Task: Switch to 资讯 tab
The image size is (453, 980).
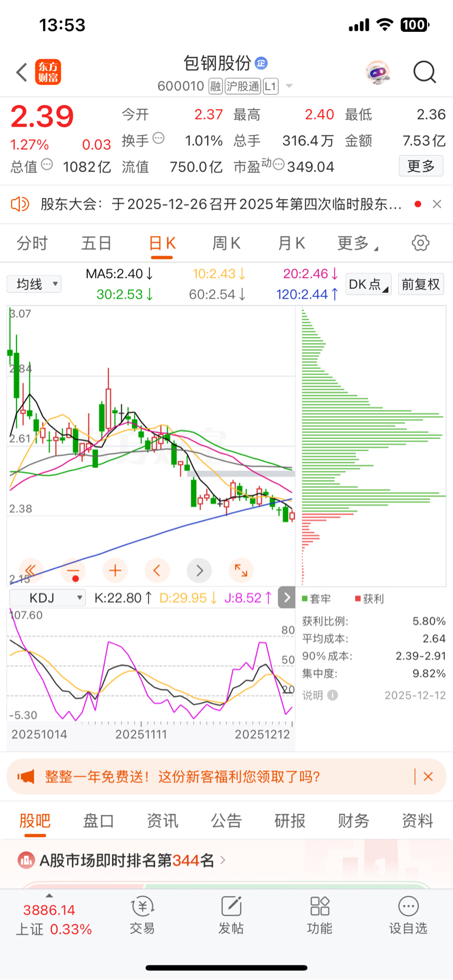Action: (162, 820)
